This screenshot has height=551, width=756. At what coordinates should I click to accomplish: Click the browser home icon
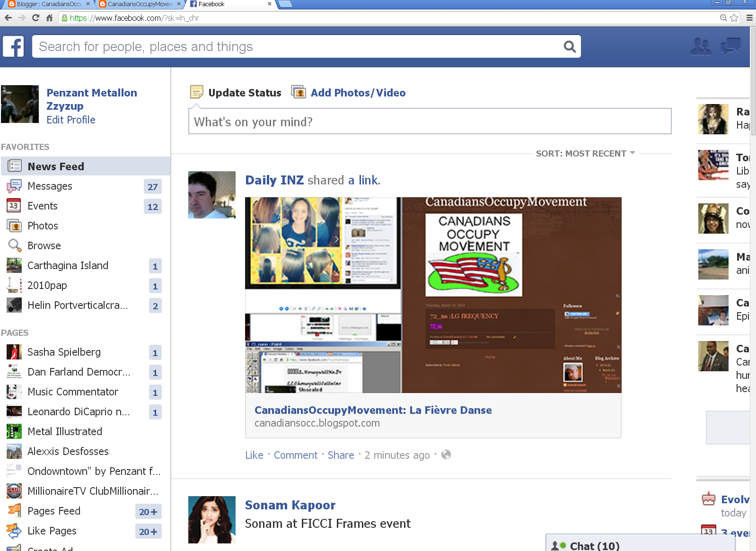click(49, 18)
